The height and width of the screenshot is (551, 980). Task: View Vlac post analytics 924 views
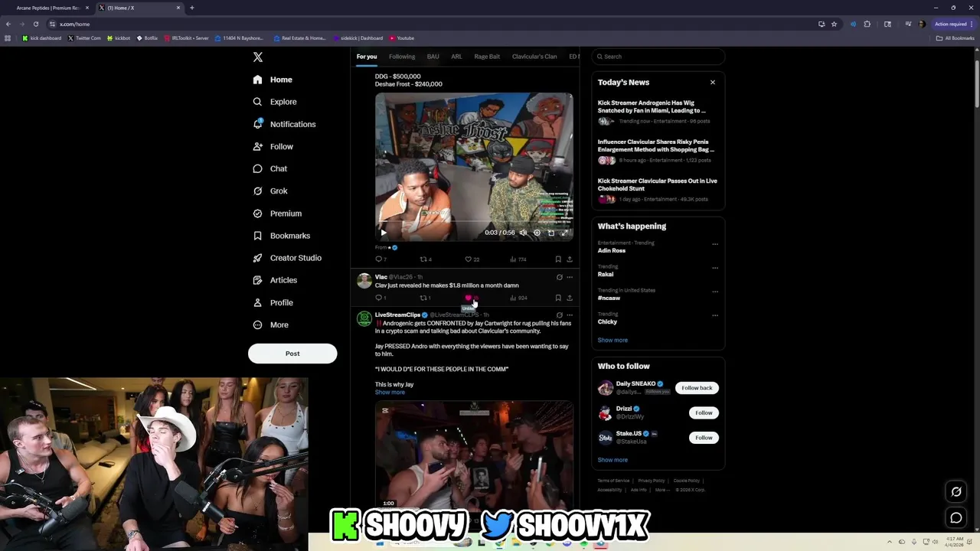(x=518, y=298)
